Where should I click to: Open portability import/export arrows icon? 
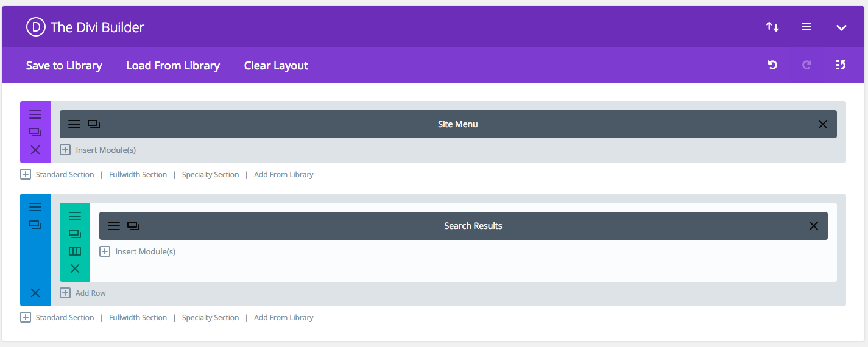[772, 27]
